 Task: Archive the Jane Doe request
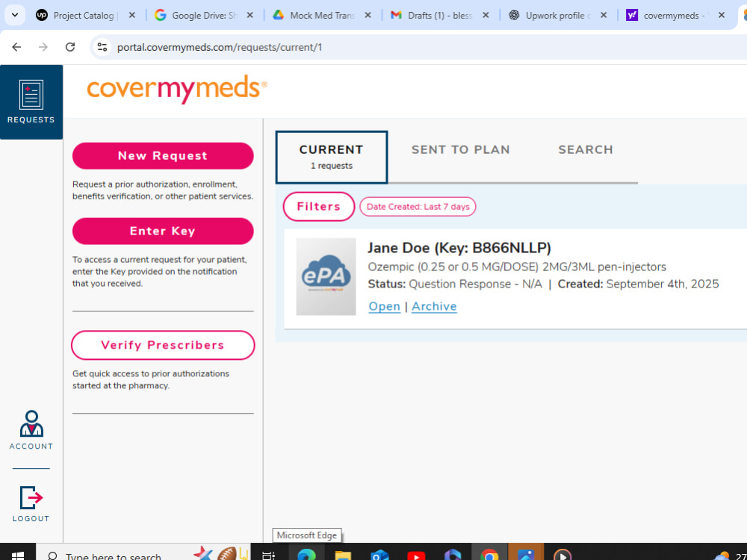click(434, 306)
